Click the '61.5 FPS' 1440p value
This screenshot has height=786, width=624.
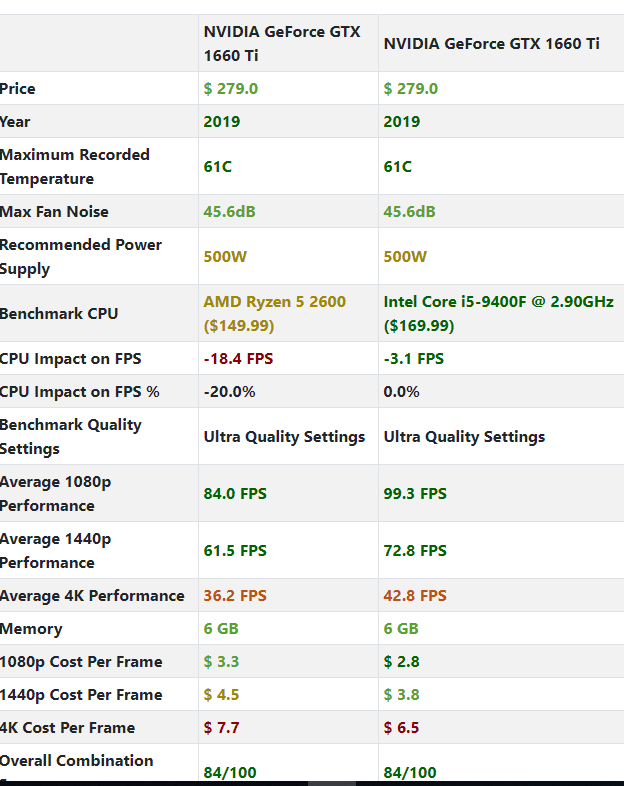pos(235,551)
